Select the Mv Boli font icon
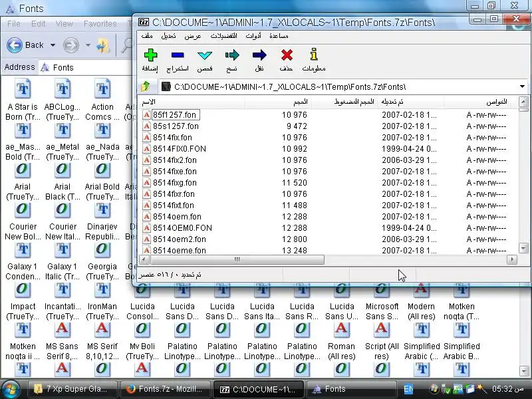 (x=142, y=329)
